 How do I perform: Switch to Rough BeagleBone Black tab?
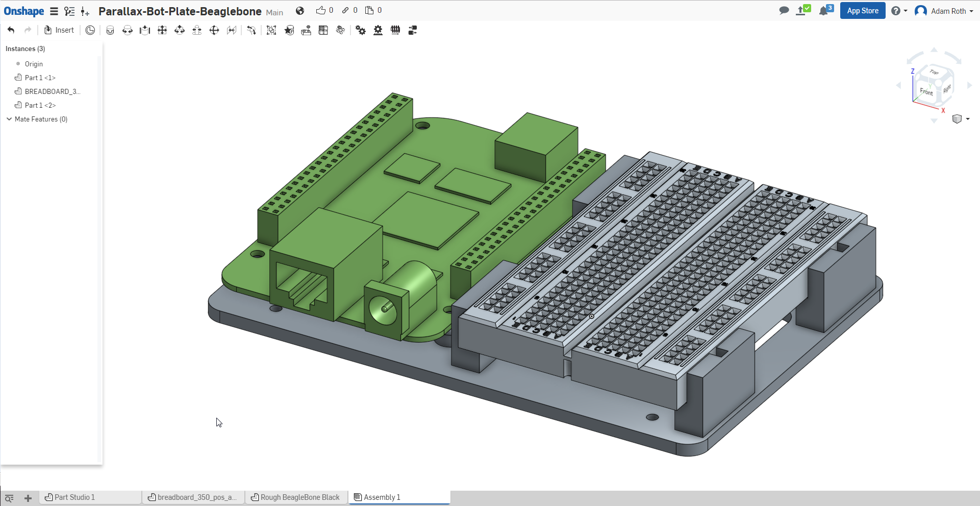(x=299, y=497)
